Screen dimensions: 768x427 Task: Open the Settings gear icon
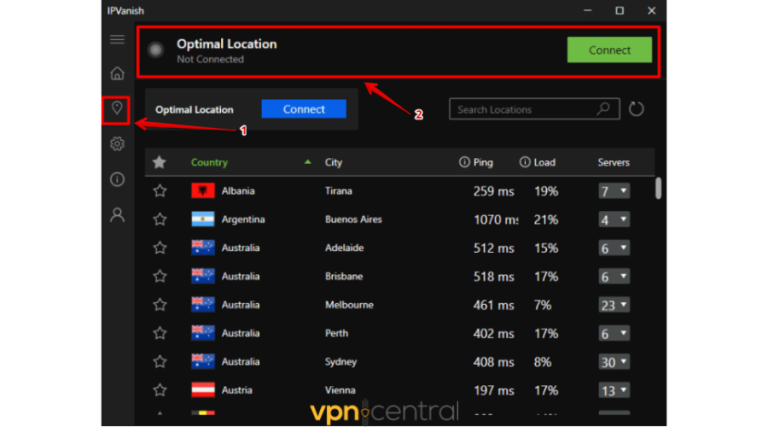[x=117, y=144]
